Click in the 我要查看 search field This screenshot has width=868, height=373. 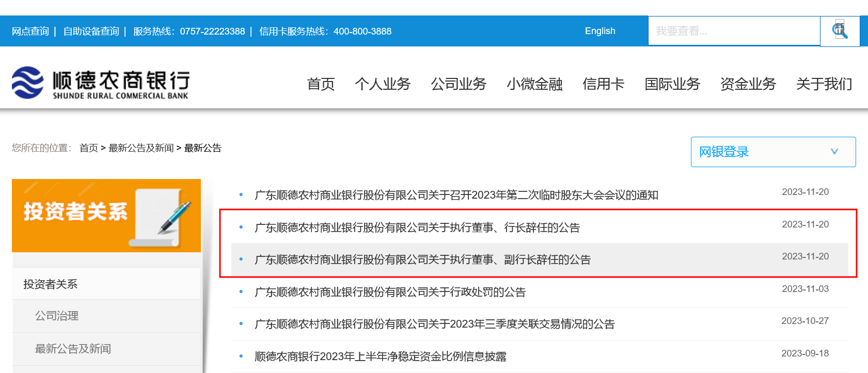click(734, 31)
